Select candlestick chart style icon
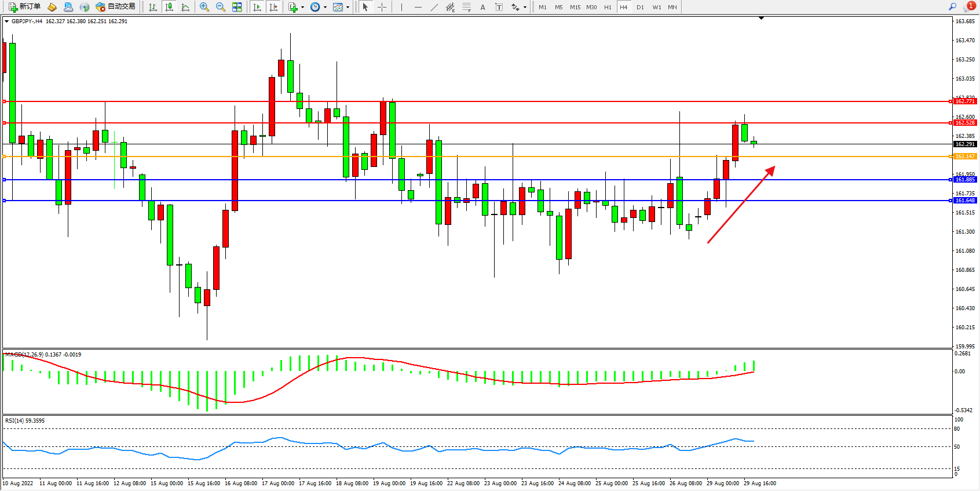This screenshot has width=980, height=491. 169,8
